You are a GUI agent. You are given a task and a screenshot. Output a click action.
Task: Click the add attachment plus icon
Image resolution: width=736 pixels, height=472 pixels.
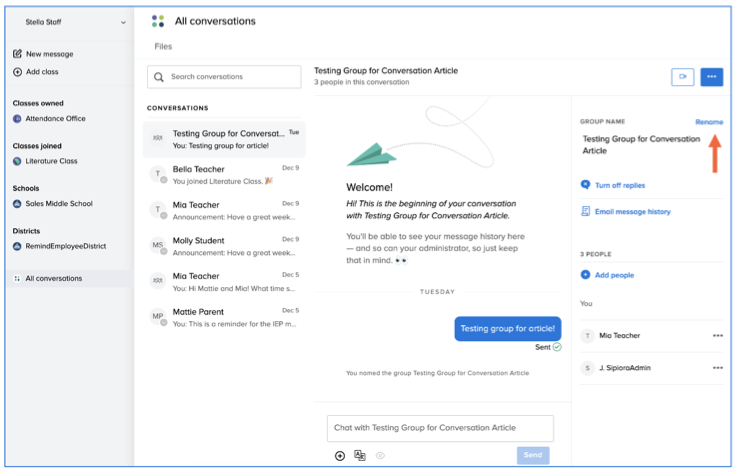pyautogui.click(x=340, y=455)
